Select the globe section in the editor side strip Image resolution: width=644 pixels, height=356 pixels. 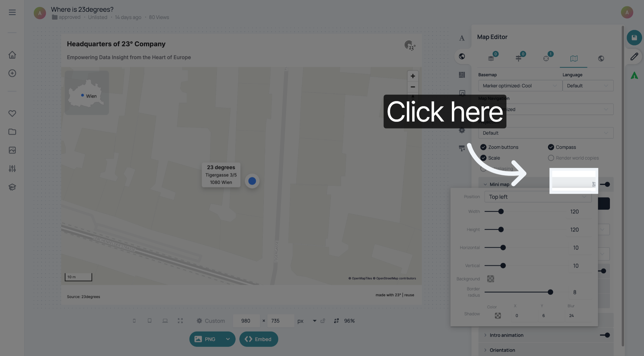coord(462,56)
